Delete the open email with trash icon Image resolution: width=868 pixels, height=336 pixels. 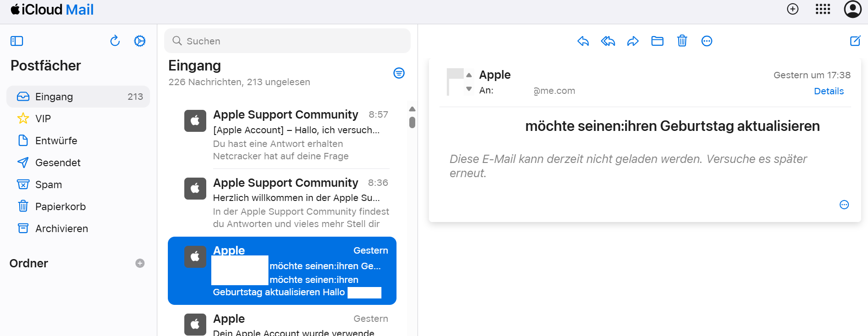pos(682,41)
